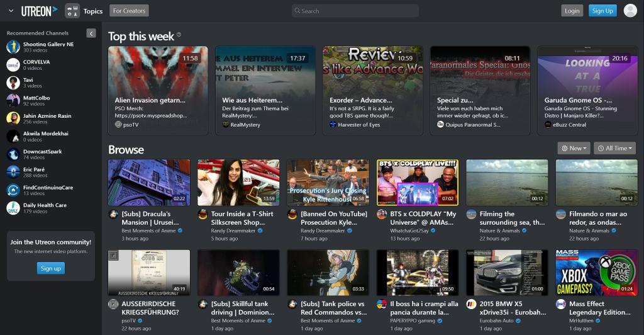Open the Akwila Mordekhai channel avatar

(13, 136)
